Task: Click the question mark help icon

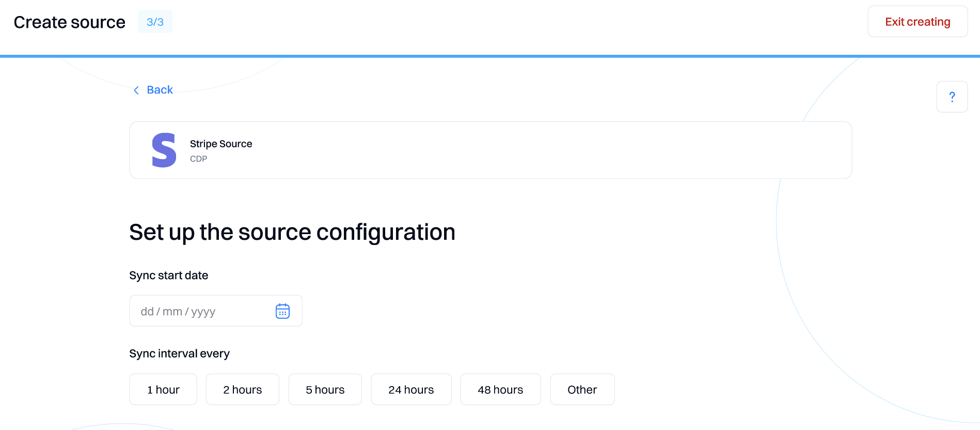Action: pyautogui.click(x=952, y=97)
